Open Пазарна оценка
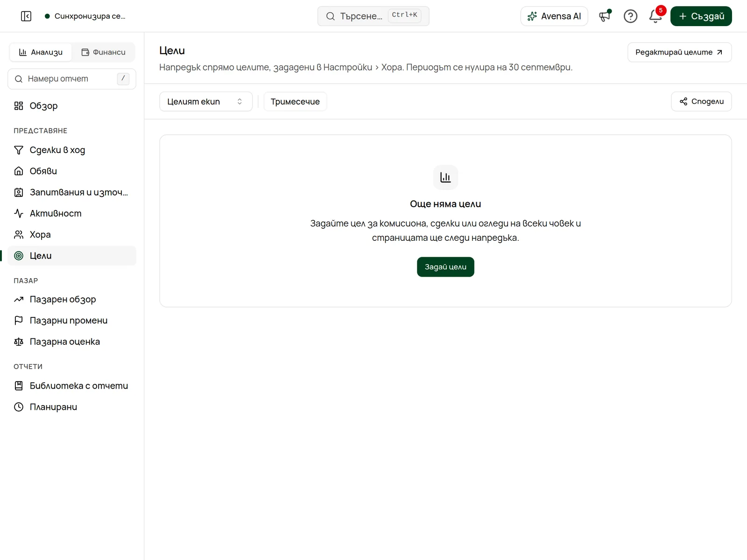 tap(72, 342)
